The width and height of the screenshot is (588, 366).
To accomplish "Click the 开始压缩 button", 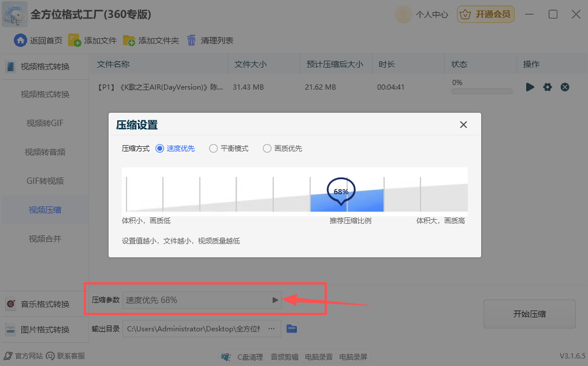I will tap(529, 313).
